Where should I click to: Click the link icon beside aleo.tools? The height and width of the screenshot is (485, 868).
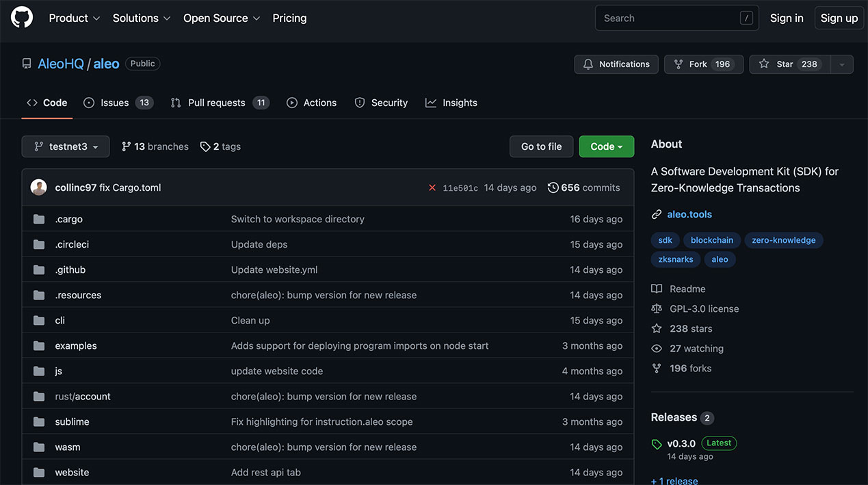(x=657, y=214)
